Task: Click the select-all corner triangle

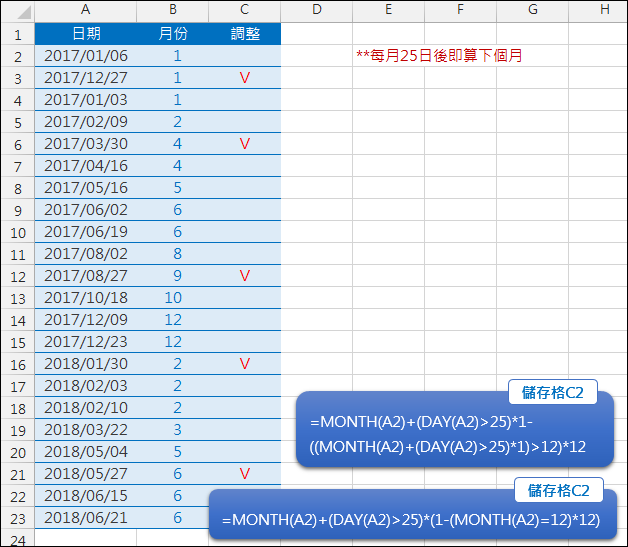Action: [24, 12]
